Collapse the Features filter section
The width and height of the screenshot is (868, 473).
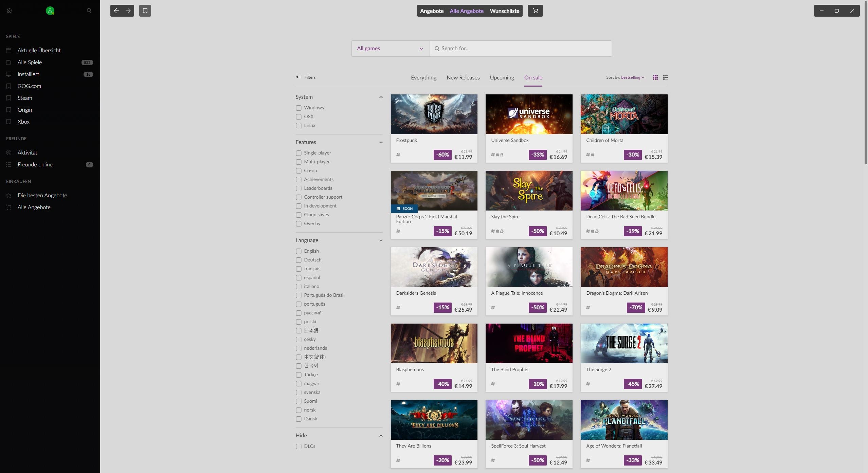click(381, 142)
